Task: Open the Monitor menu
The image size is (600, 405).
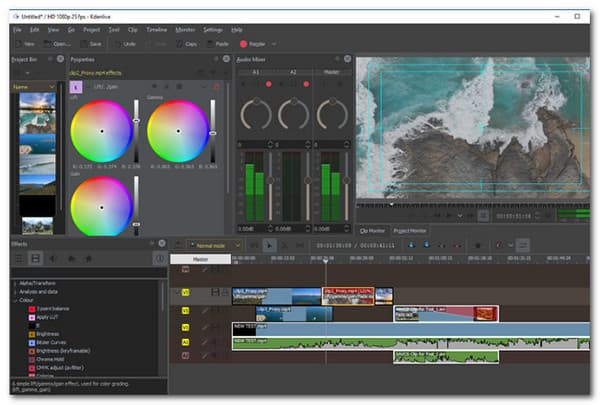Action: (185, 29)
